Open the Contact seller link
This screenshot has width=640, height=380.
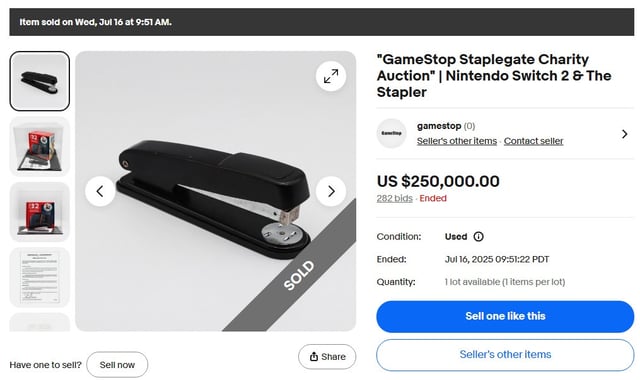pos(533,141)
